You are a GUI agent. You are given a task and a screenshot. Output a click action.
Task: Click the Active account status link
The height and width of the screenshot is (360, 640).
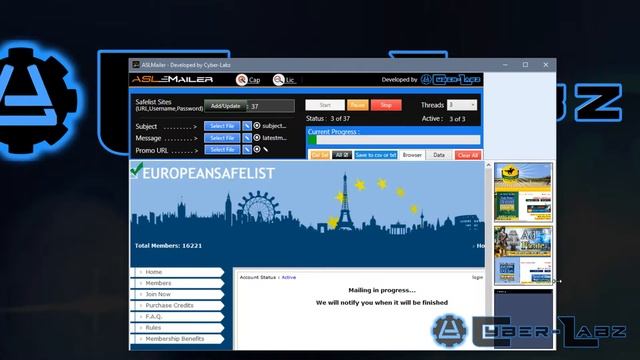[x=289, y=277]
